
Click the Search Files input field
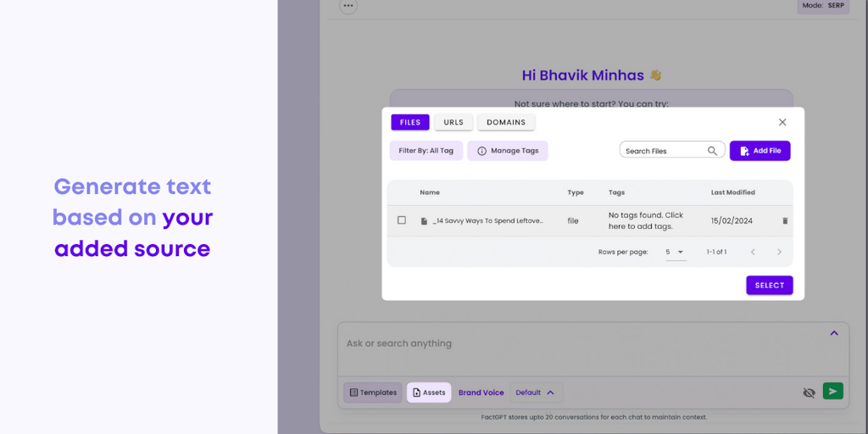click(663, 151)
